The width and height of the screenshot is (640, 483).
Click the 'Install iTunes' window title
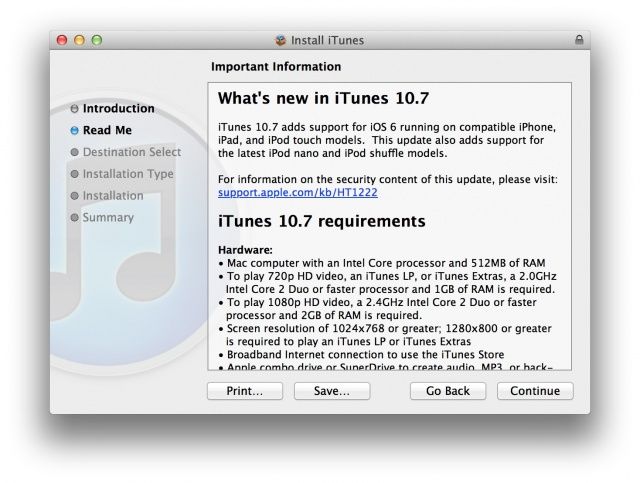(x=327, y=40)
